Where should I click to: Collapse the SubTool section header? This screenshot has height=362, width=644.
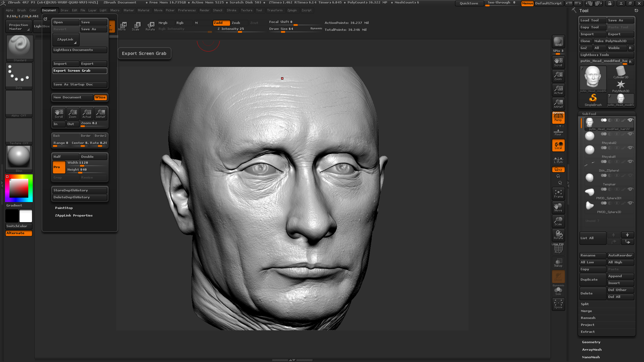tap(589, 114)
